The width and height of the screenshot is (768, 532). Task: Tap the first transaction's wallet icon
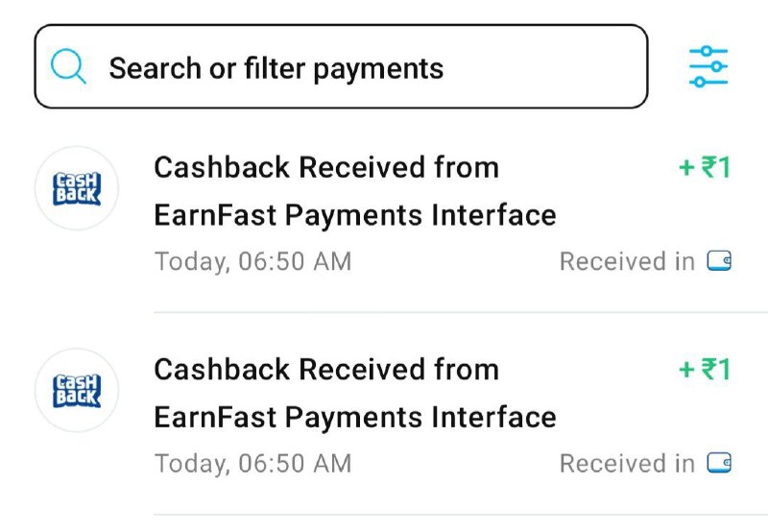point(719,260)
